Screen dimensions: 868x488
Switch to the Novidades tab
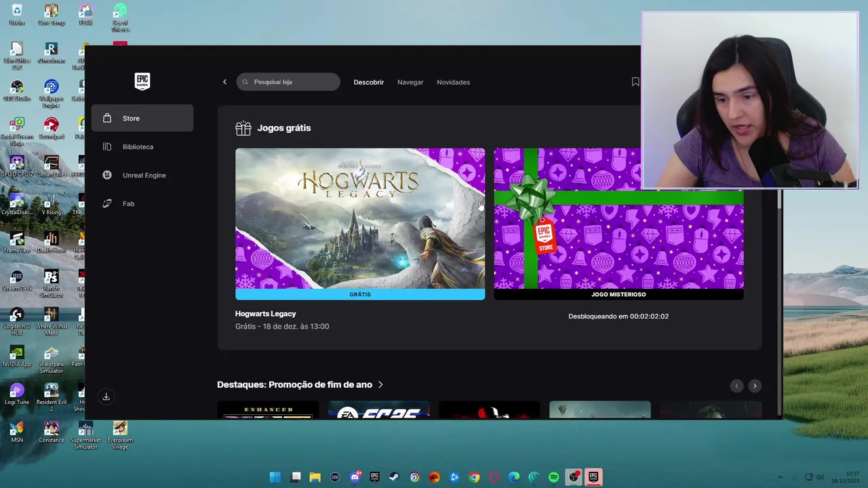pyautogui.click(x=453, y=82)
